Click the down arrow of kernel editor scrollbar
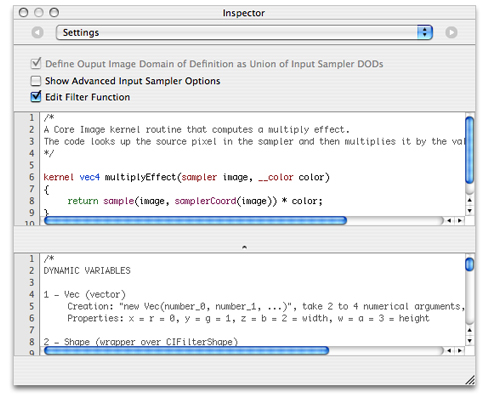The width and height of the screenshot is (489, 398). [x=470, y=211]
